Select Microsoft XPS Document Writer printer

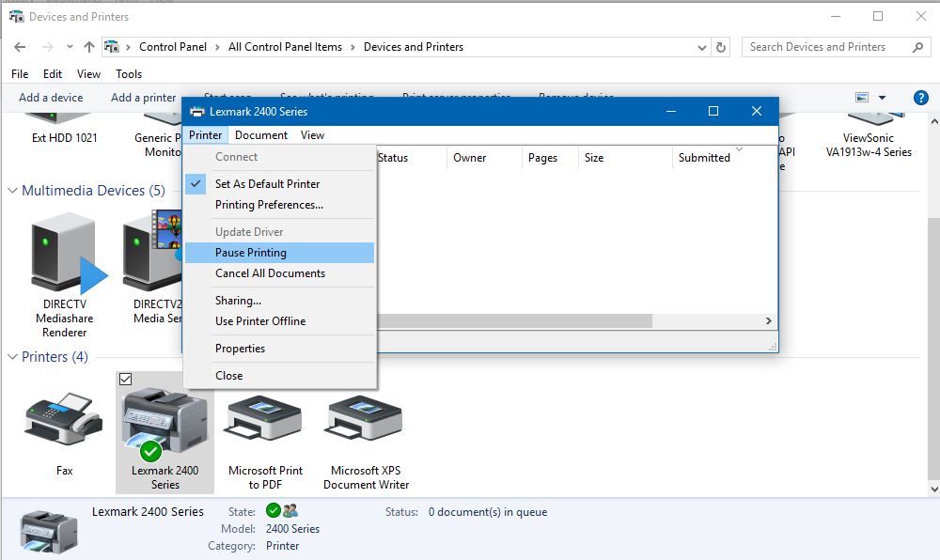(365, 418)
